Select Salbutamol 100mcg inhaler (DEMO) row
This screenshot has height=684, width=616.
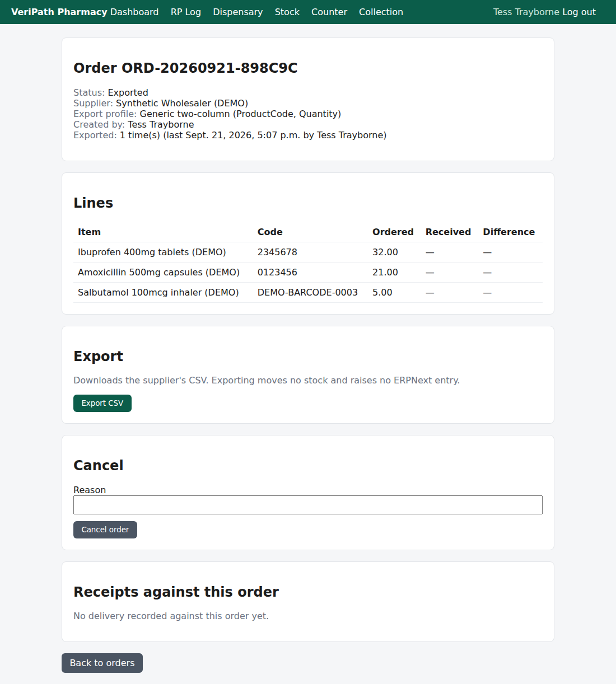click(308, 293)
